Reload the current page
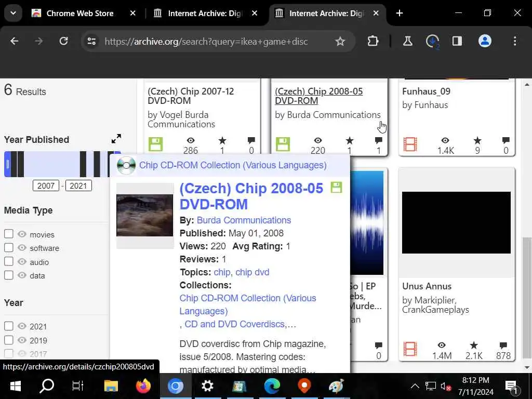 click(x=63, y=41)
